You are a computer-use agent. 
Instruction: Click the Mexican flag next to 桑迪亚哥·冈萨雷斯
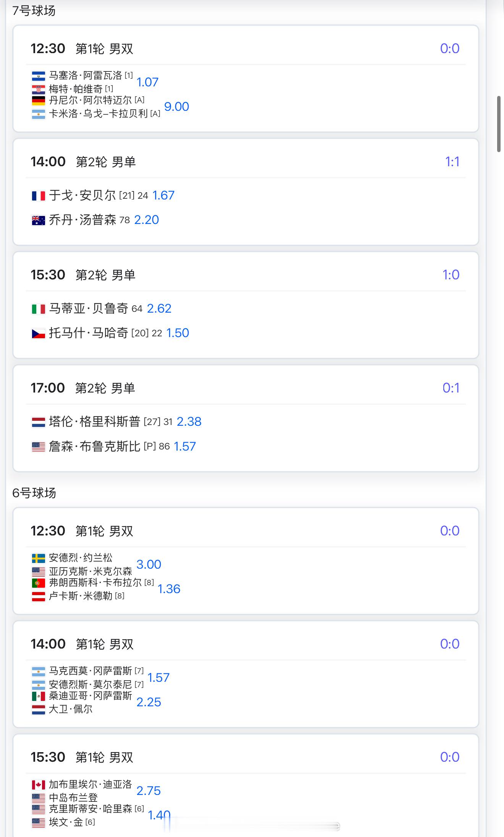coord(38,696)
